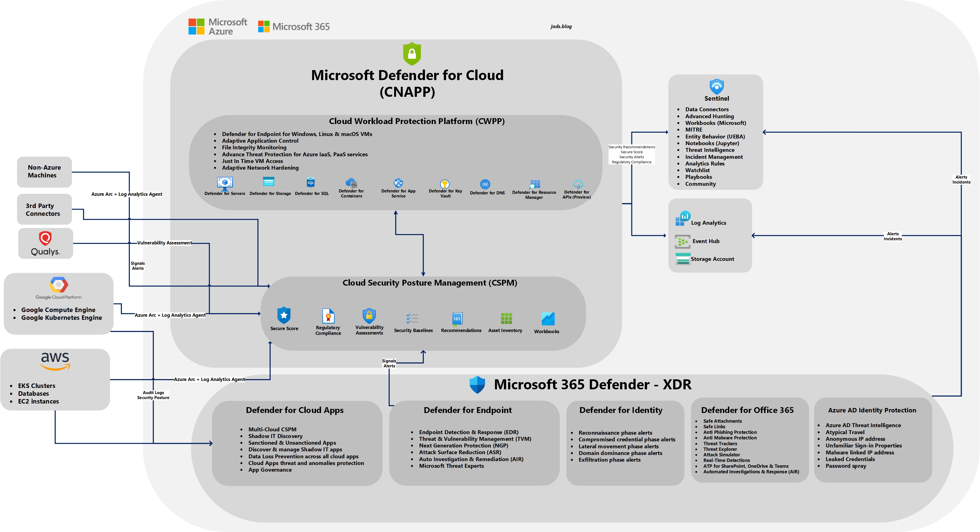Image resolution: width=980 pixels, height=532 pixels.
Task: Click the Security Baselines checklist icon
Action: (412, 318)
